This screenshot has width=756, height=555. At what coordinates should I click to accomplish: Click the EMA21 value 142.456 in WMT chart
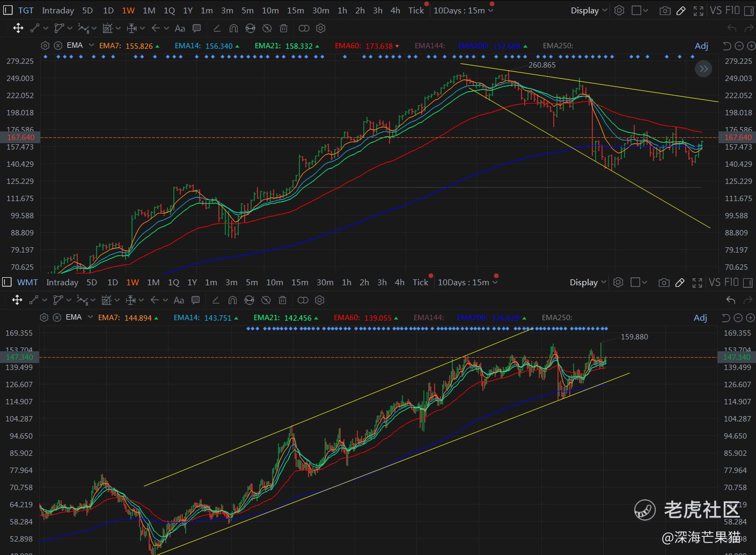click(298, 318)
